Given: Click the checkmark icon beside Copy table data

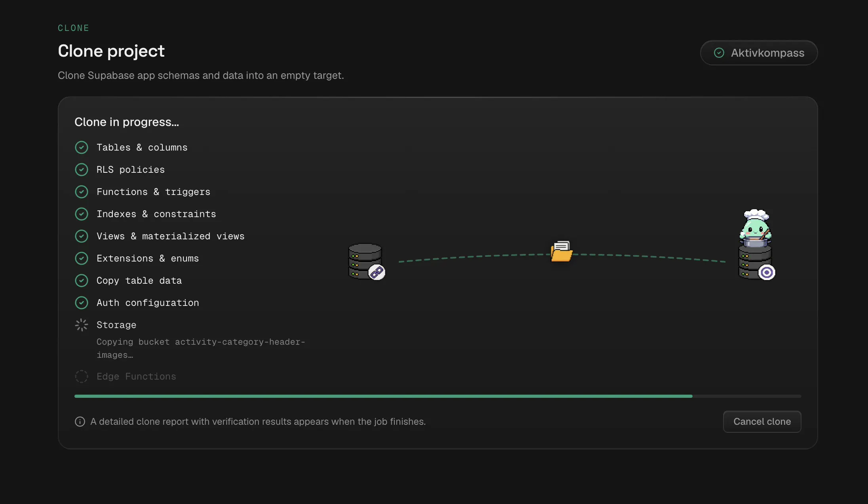Looking at the screenshot, I should (82, 281).
